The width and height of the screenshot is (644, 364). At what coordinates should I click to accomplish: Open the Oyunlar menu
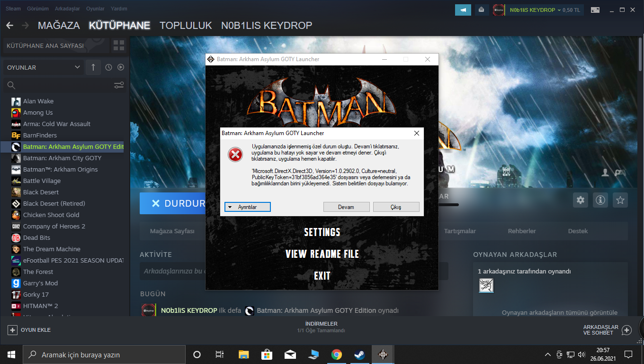click(95, 9)
